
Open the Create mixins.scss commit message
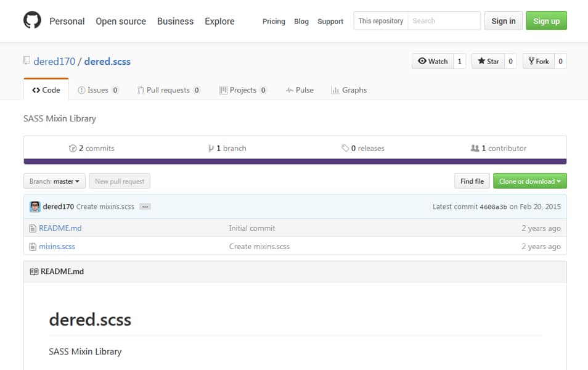pos(105,207)
